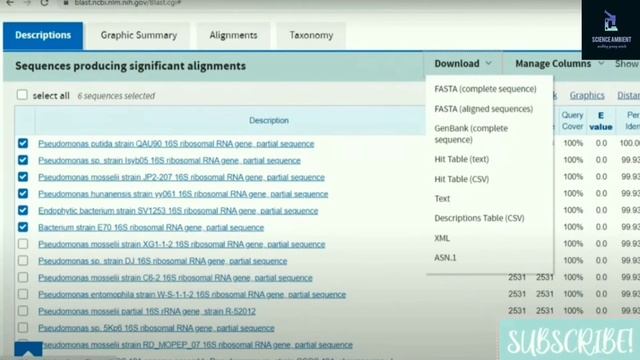Choose GenBank (complete sequence) download option
Viewport: 640px width, 360px height.
click(471, 134)
